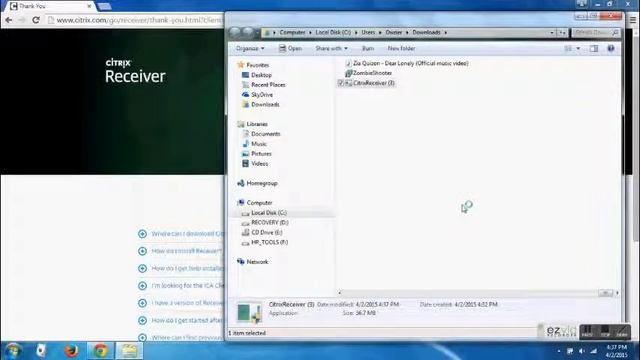Toggle the preview pane icon

[594, 49]
